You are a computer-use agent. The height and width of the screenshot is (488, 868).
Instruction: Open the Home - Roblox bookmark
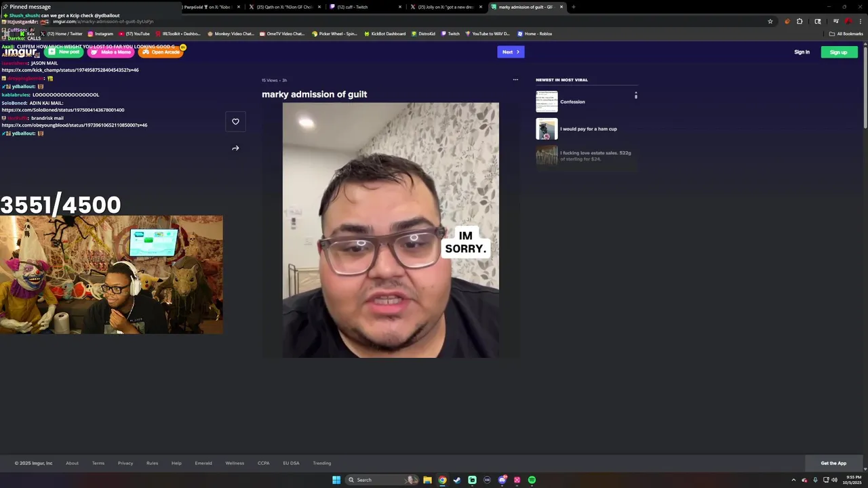[x=534, y=34]
